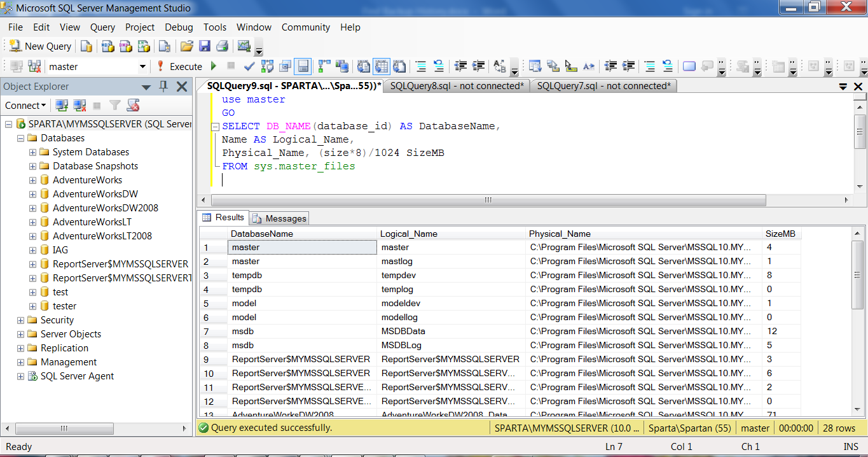Viewport: 868px width, 457px height.
Task: Click the query editor horizontal scrollbar
Action: click(488, 200)
